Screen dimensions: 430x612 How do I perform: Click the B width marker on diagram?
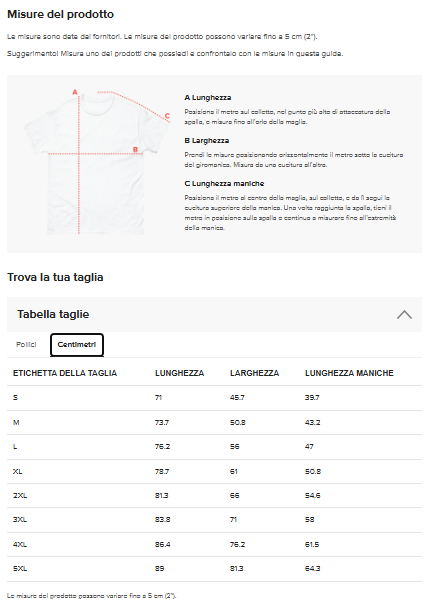[x=135, y=149]
